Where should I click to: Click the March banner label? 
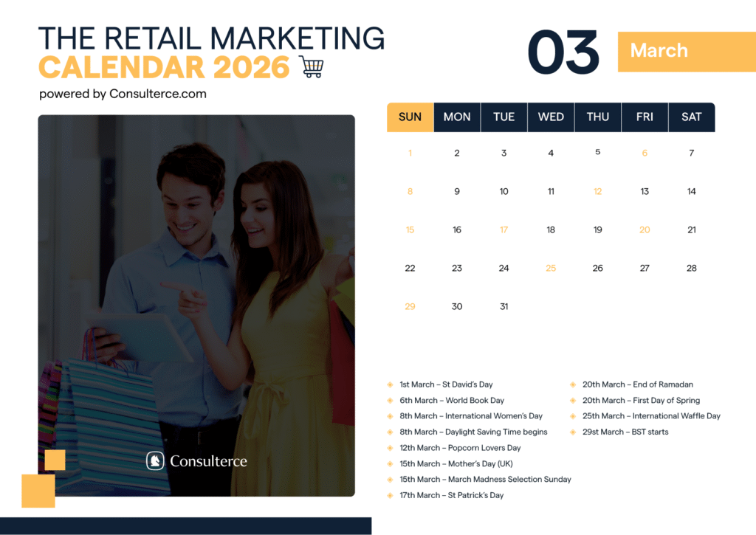tap(659, 52)
